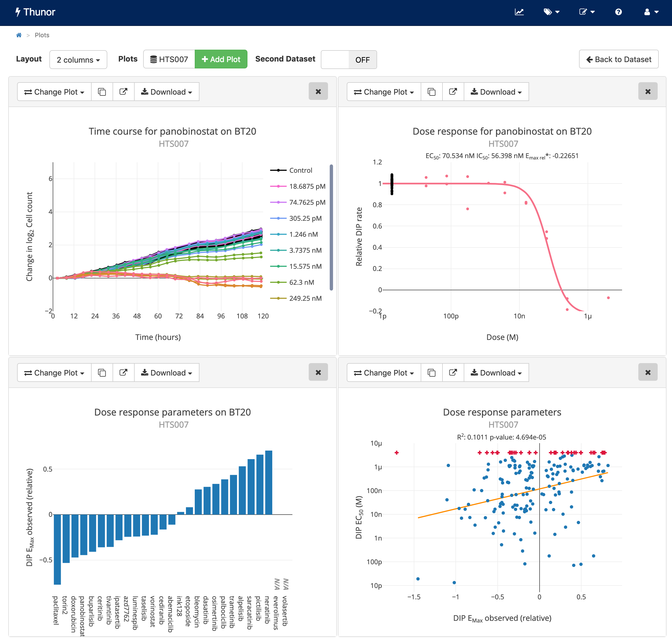Return with Back to Dataset
The width and height of the screenshot is (672, 644).
618,59
